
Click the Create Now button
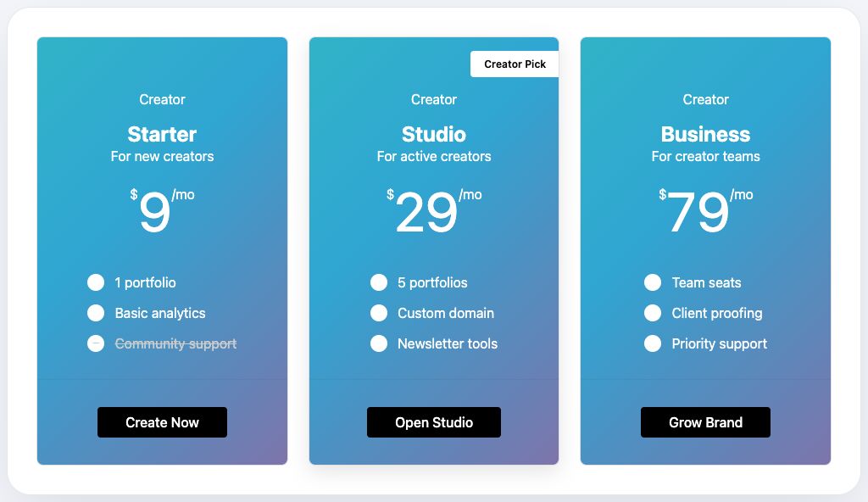[162, 422]
